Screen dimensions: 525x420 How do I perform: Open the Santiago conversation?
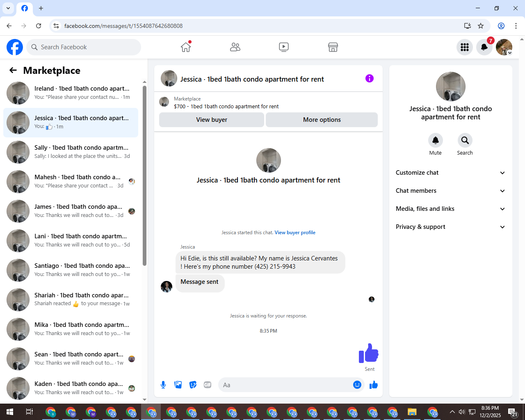pos(71,270)
